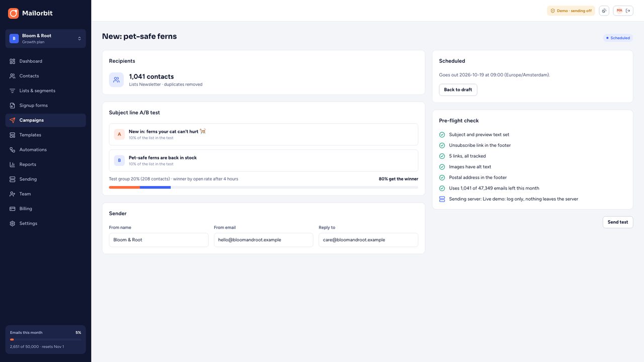The width and height of the screenshot is (644, 362).
Task: Click the '1,041 contacts' recipients count
Action: tap(151, 77)
